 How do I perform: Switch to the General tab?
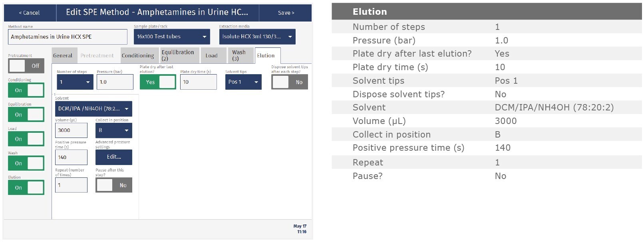(x=63, y=56)
